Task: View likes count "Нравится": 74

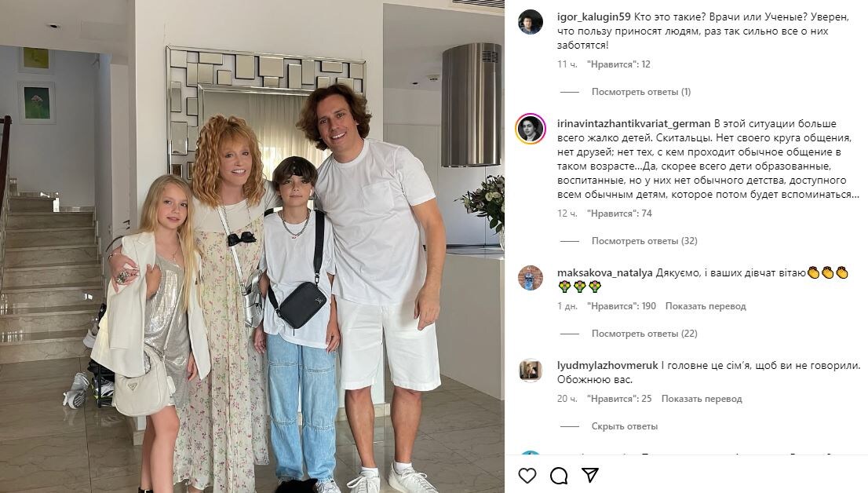Action: point(619,214)
